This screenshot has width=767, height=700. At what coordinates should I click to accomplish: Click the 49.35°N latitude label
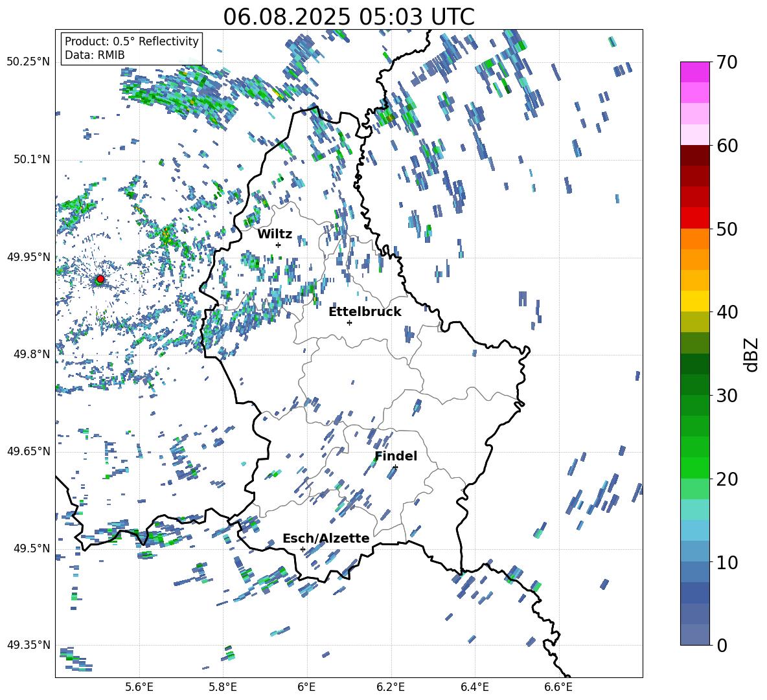29,645
